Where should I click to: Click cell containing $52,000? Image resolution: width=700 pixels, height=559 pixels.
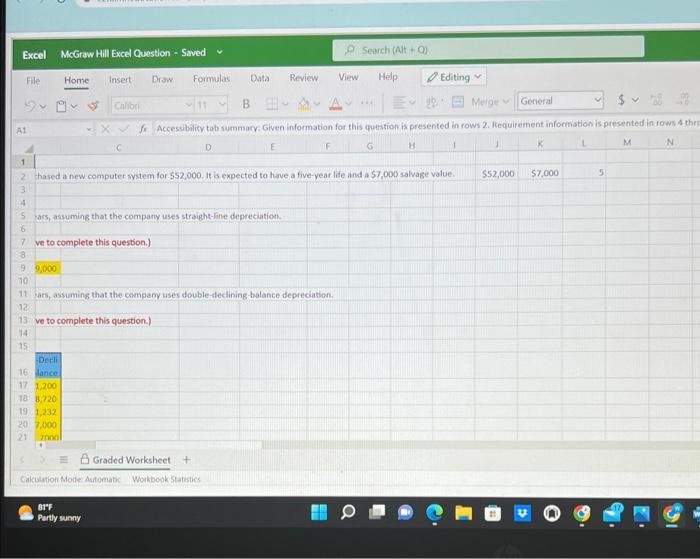497,173
